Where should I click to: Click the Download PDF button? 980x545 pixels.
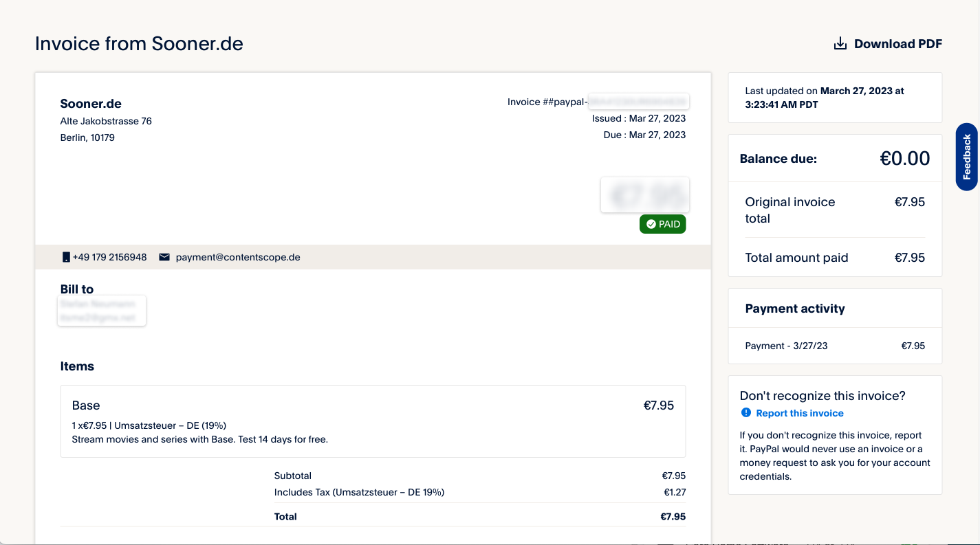point(888,44)
